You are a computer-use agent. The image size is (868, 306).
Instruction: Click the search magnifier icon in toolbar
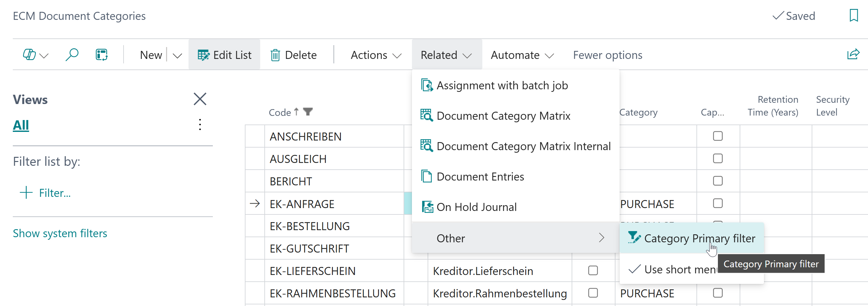click(x=72, y=55)
